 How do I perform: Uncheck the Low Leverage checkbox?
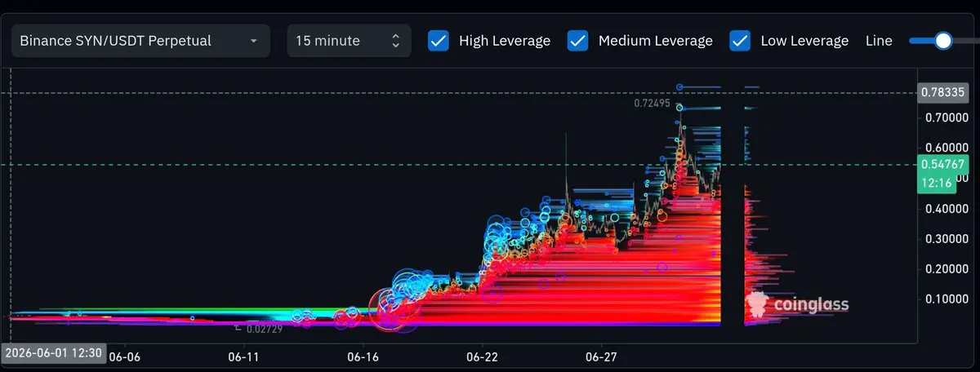[x=740, y=40]
